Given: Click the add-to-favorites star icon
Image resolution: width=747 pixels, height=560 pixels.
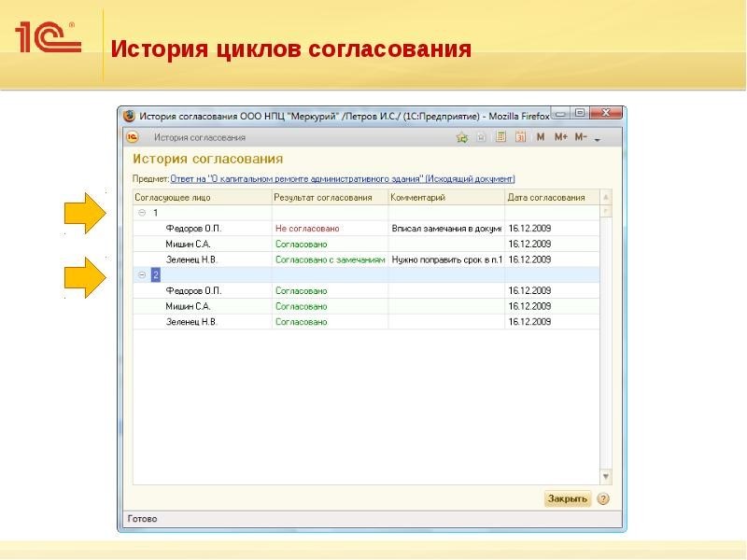Looking at the screenshot, I should (x=461, y=137).
